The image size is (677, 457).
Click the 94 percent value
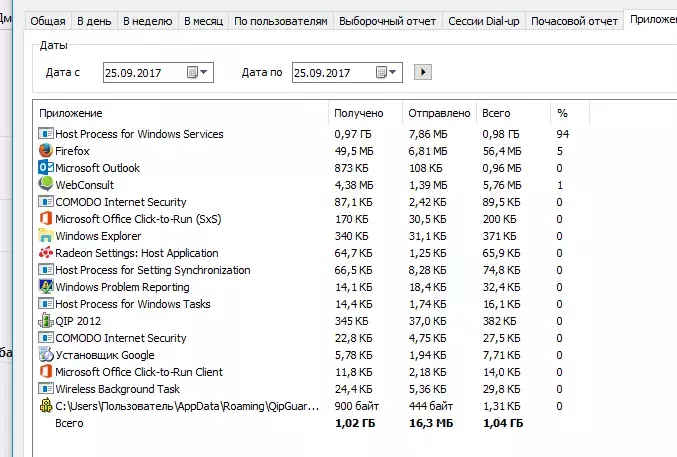coord(563,134)
